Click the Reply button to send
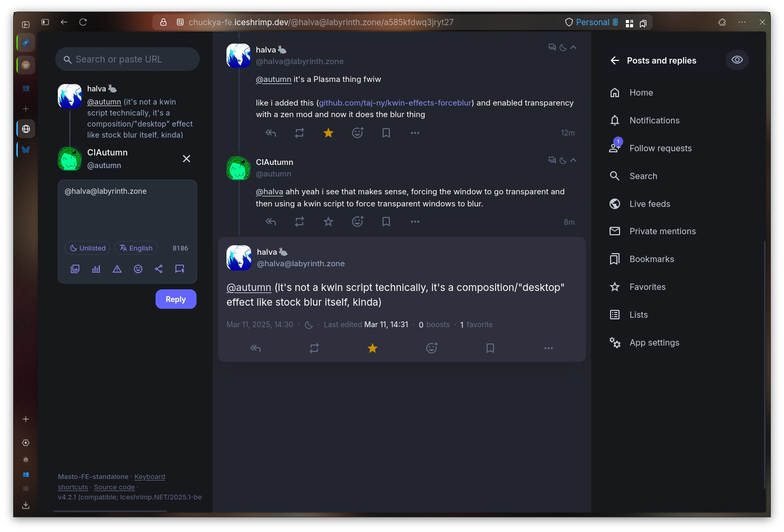This screenshot has width=784, height=532. [x=176, y=299]
